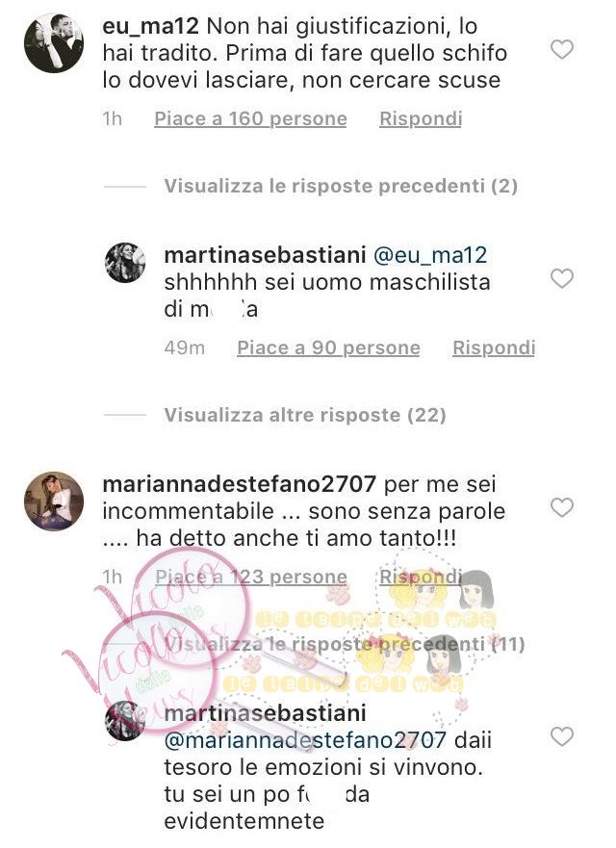Like the eu_ma12 comment with the heart
Screen dimensions: 616x848
pyautogui.click(x=561, y=50)
